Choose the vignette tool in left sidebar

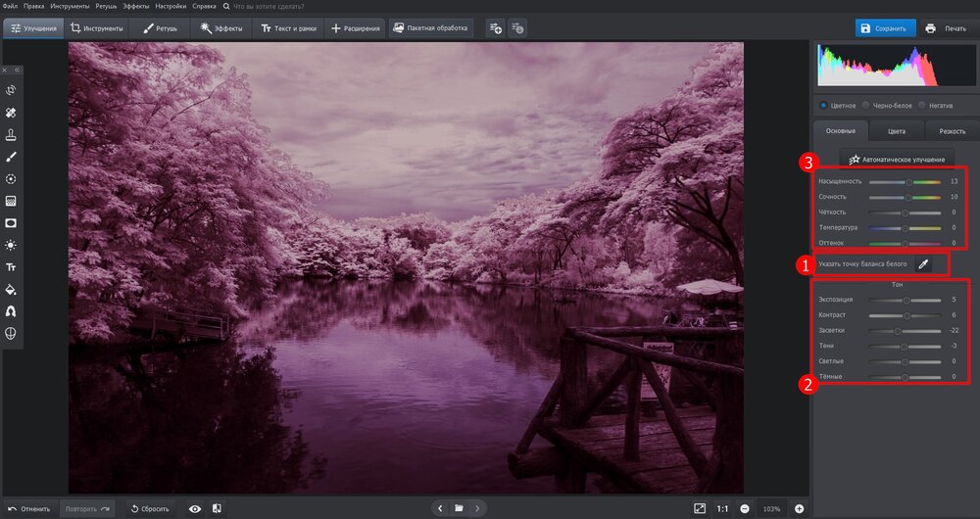tap(12, 222)
